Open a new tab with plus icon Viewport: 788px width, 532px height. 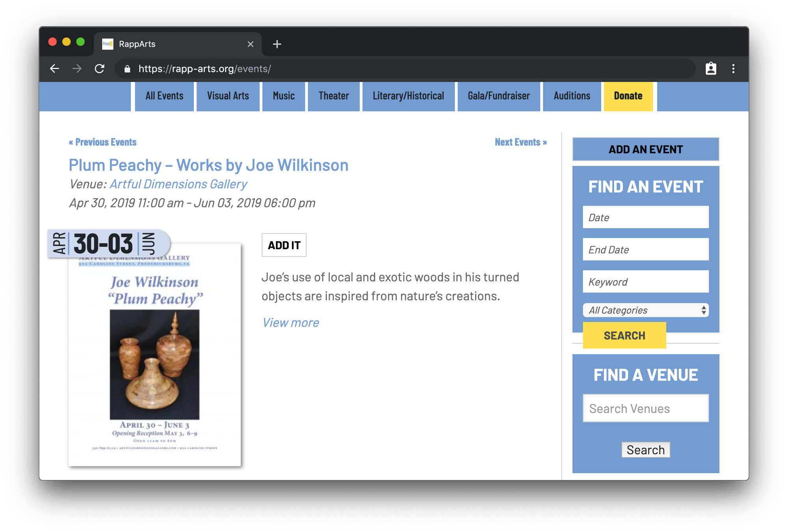pyautogui.click(x=277, y=44)
